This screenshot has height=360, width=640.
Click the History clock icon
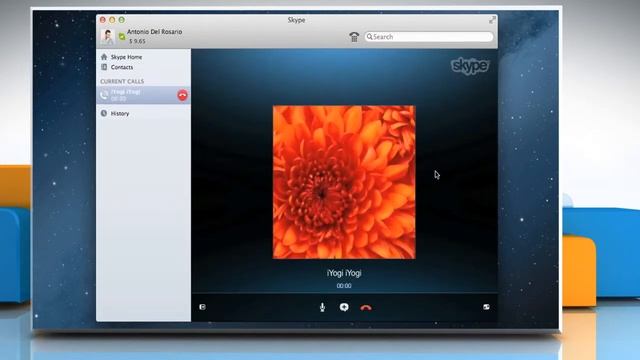coord(104,113)
